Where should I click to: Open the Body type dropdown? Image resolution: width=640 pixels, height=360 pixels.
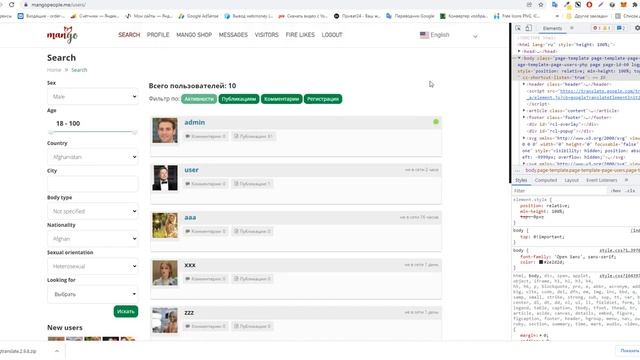[93, 211]
